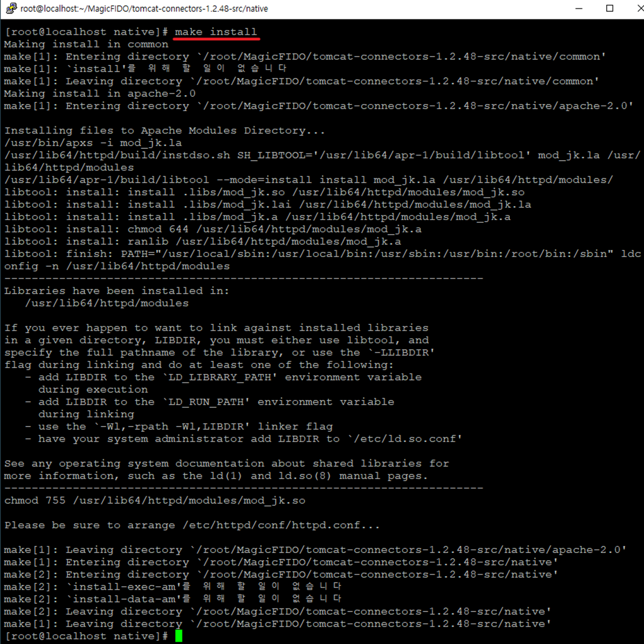Click the LD_LIBRARY_PATH environment variable line
The image size is (644, 644).
pos(223,376)
